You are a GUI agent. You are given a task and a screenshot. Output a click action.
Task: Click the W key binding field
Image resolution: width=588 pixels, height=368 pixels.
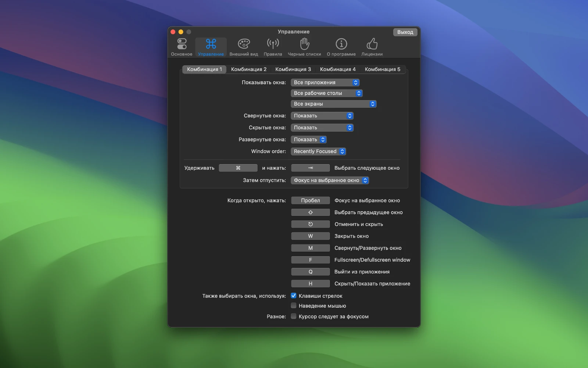310,236
